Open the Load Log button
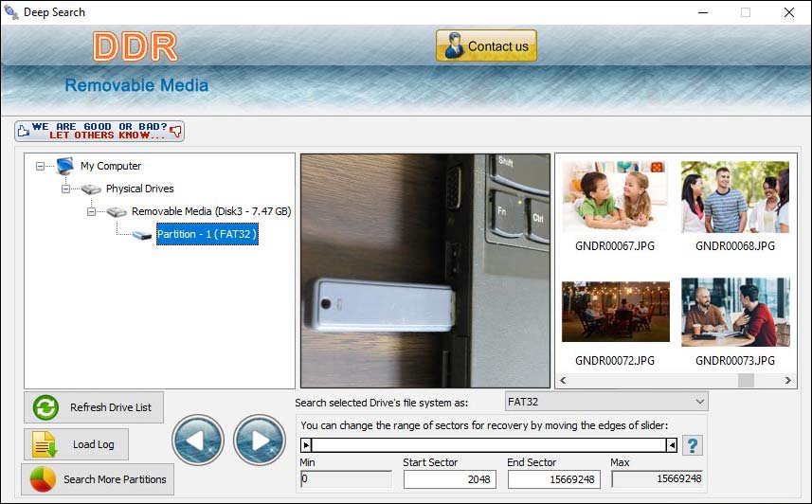Image resolution: width=812 pixels, height=504 pixels. [x=76, y=444]
